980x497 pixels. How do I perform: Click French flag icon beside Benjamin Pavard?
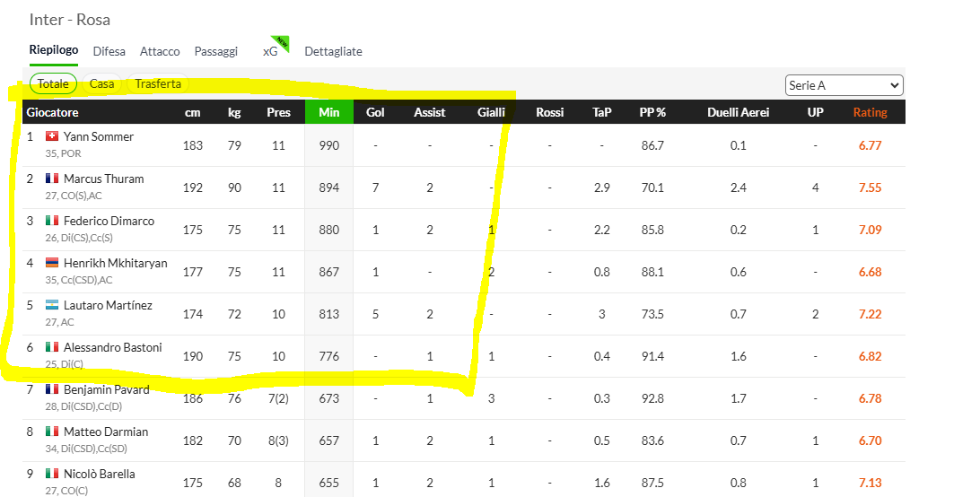tap(52, 388)
